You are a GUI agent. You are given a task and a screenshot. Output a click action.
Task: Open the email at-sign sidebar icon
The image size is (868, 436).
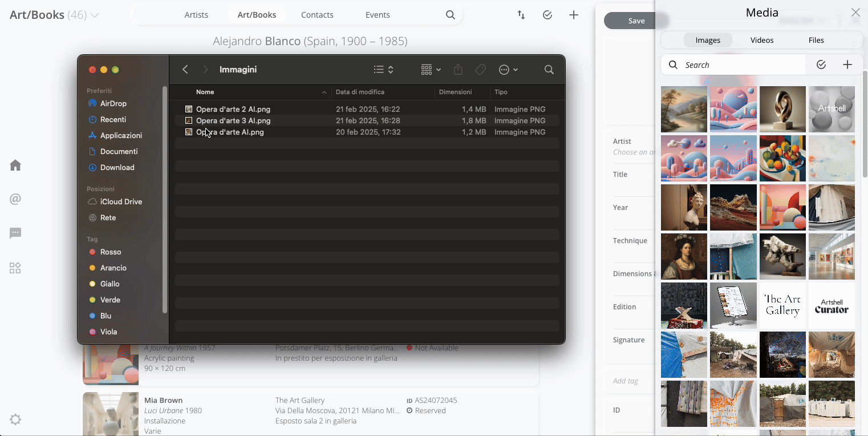point(15,199)
